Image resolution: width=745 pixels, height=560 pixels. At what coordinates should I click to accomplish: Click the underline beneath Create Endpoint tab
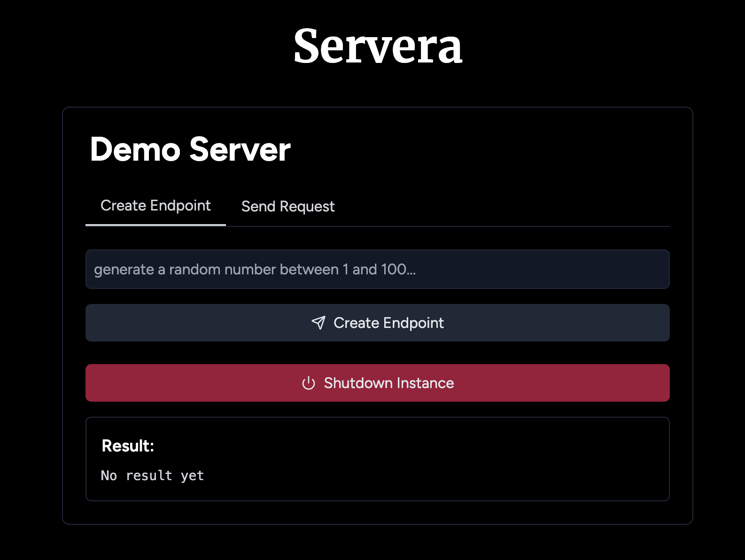(x=155, y=225)
